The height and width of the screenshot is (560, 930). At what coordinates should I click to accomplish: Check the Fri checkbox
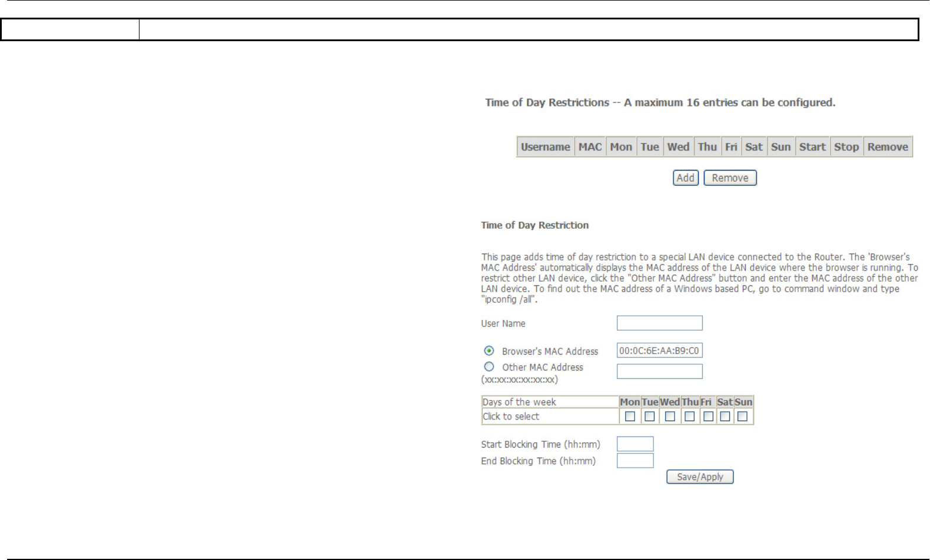pos(708,416)
